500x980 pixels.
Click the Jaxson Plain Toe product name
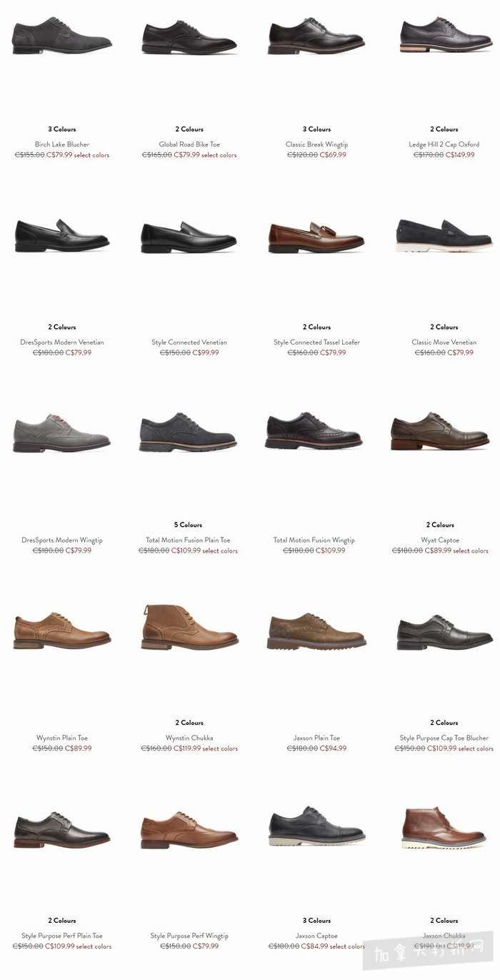point(316,738)
